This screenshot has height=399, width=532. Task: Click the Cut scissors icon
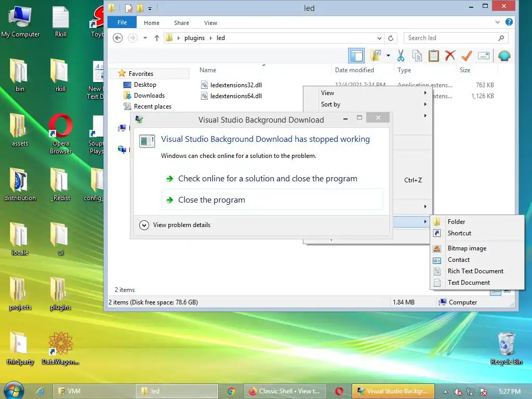[401, 56]
